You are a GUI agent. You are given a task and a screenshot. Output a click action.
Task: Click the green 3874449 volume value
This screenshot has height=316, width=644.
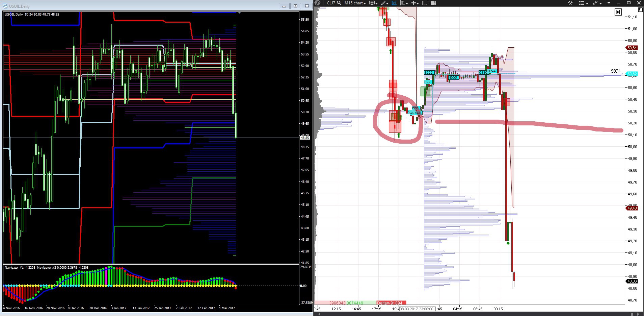tap(355, 303)
